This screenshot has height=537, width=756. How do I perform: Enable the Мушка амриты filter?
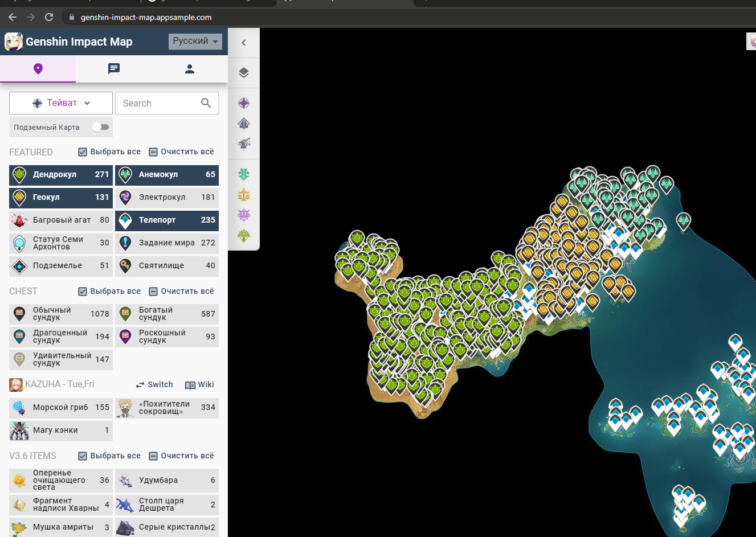[61, 527]
